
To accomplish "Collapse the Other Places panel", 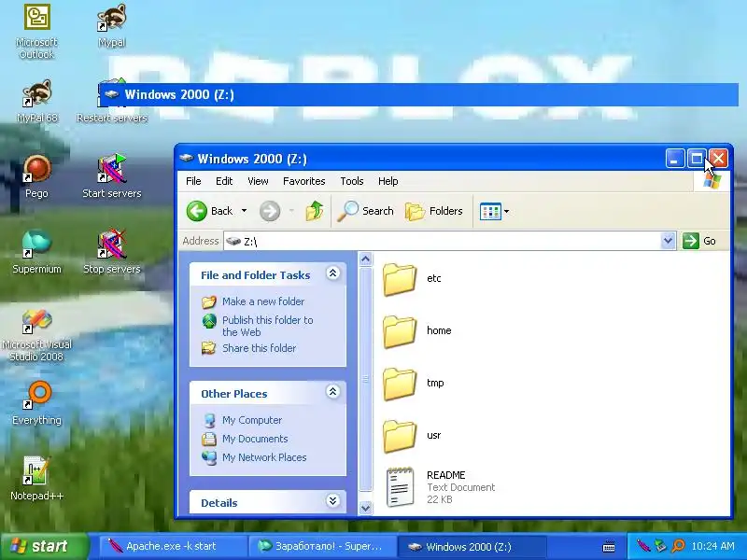I will 332,392.
